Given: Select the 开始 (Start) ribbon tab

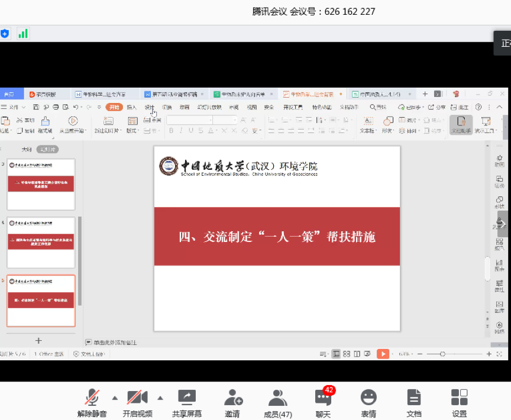Looking at the screenshot, I should pos(114,107).
